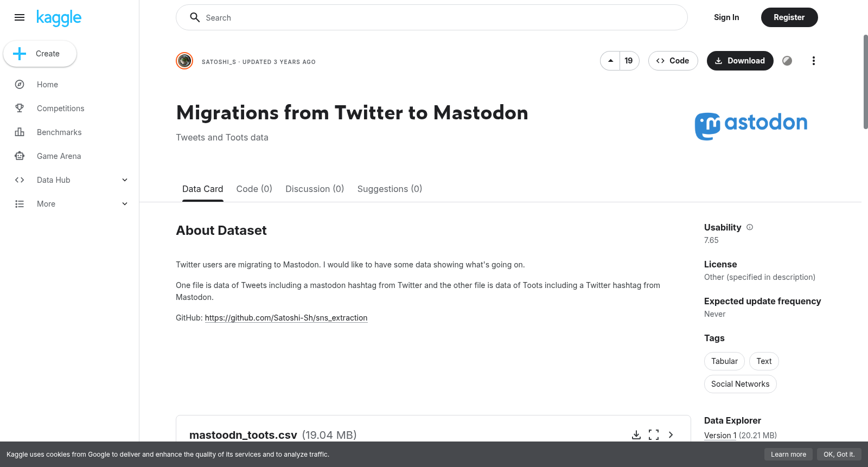Click the Usability score 7.65
Image resolution: width=868 pixels, height=467 pixels.
(711, 240)
